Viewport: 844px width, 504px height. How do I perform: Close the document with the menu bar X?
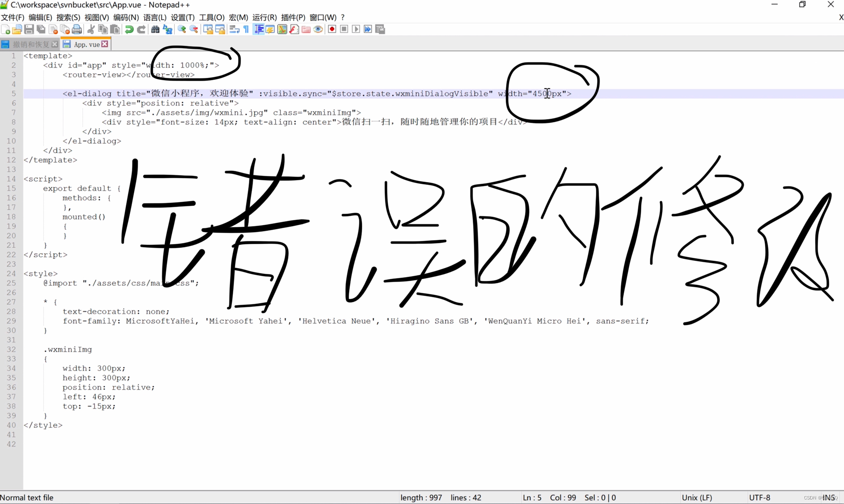point(840,17)
